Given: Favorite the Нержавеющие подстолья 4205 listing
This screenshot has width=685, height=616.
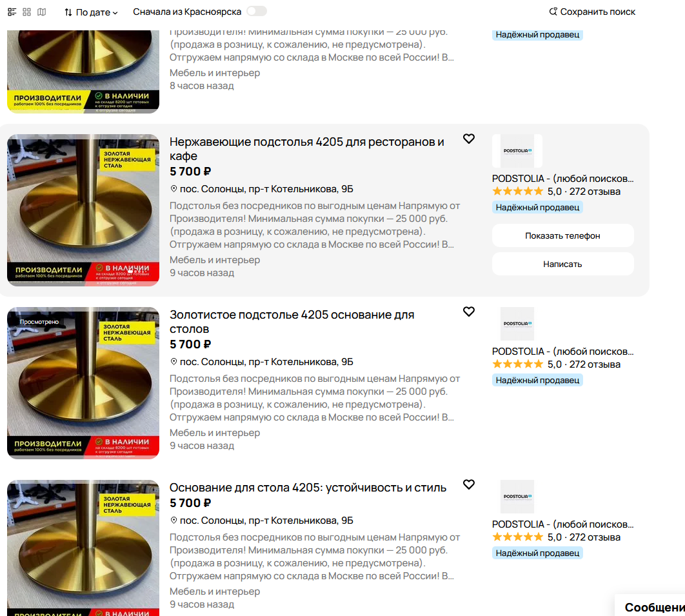Looking at the screenshot, I should pyautogui.click(x=469, y=139).
